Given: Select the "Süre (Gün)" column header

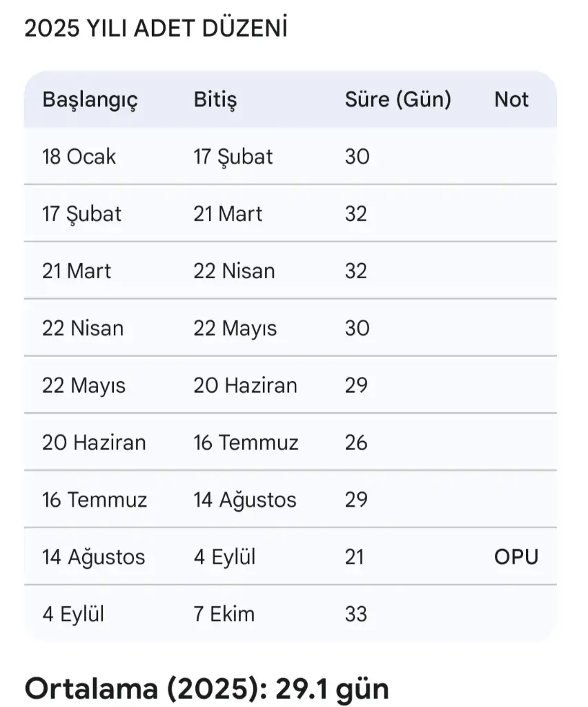Looking at the screenshot, I should click(x=398, y=100).
